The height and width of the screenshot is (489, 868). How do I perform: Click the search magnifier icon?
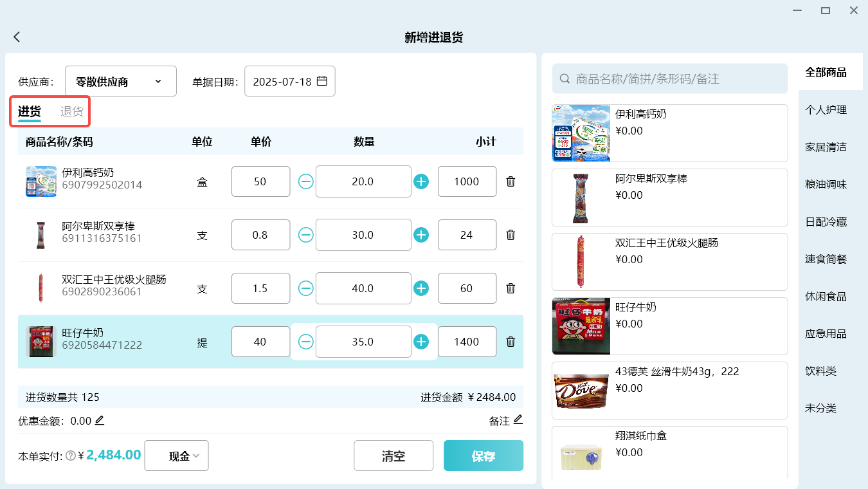pos(565,78)
